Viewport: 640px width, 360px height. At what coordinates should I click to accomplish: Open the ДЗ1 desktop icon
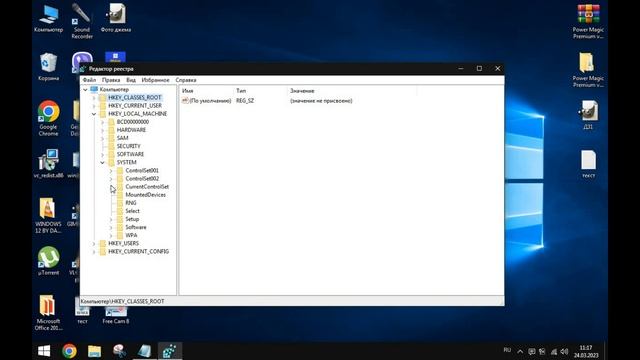click(588, 116)
